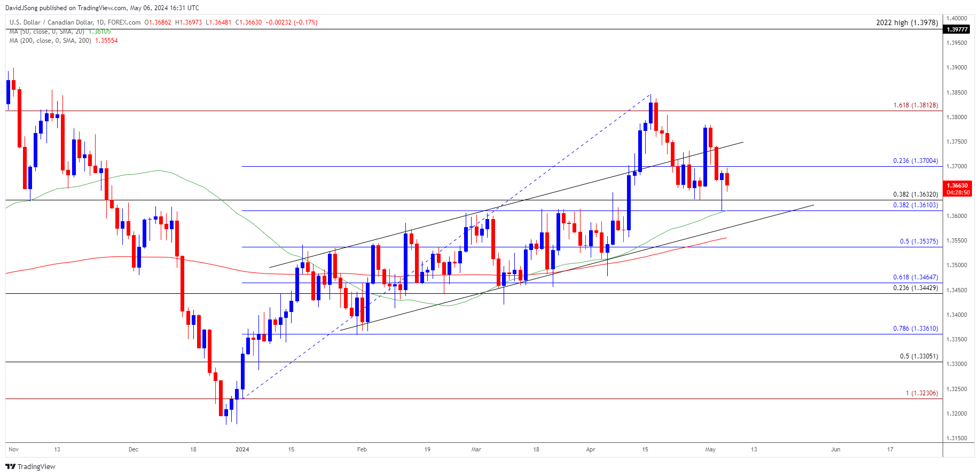The image size is (980, 476).
Task: Select the 0.5 (1.33051) Fibonacci label
Action: (x=919, y=356)
